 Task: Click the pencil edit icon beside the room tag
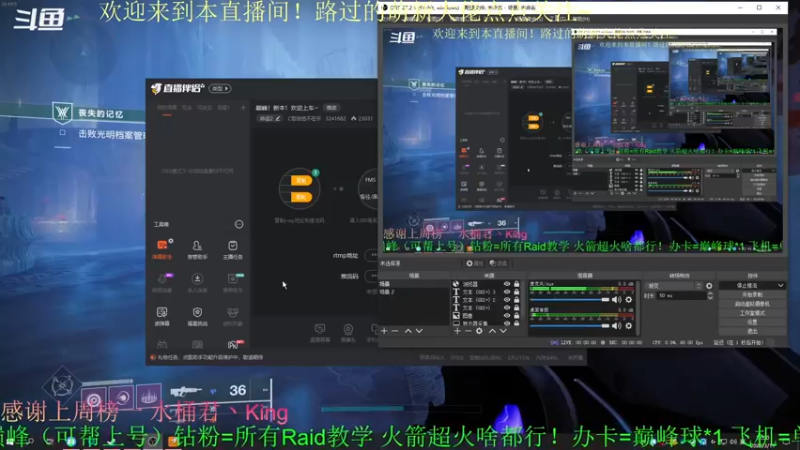[278, 118]
